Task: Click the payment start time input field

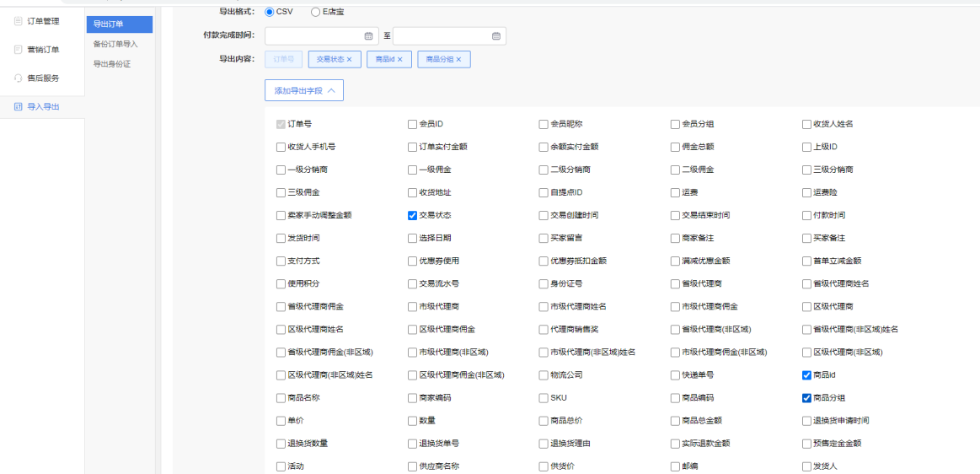Action: [313, 36]
